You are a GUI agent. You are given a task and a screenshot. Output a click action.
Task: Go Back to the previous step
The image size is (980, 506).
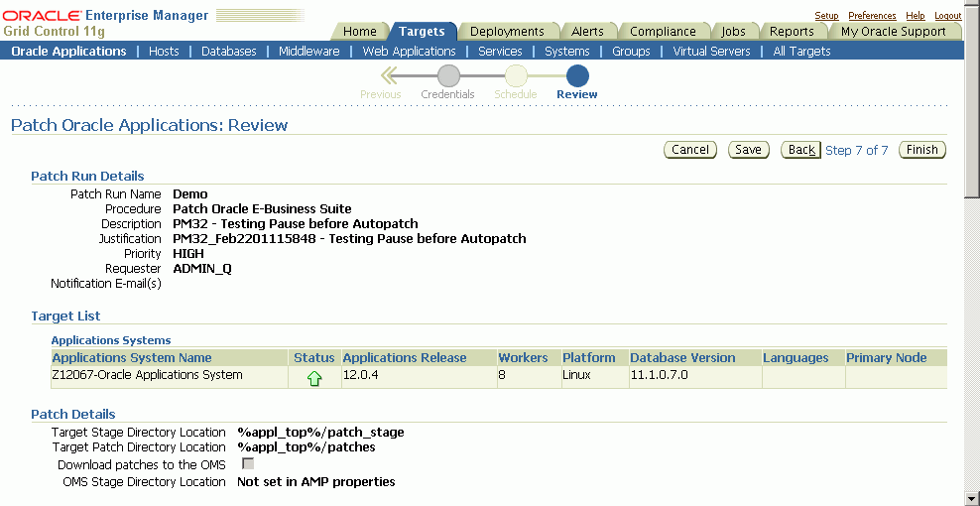pyautogui.click(x=800, y=150)
